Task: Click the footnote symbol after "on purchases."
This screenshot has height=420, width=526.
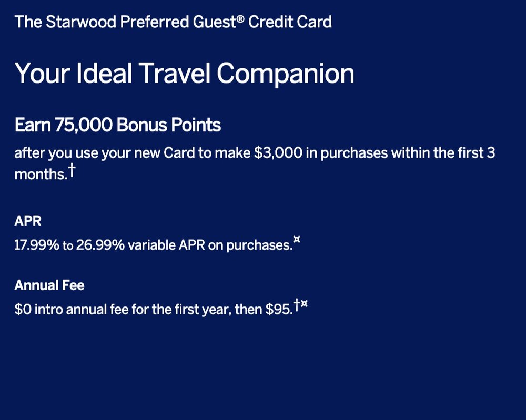Action: (297, 241)
